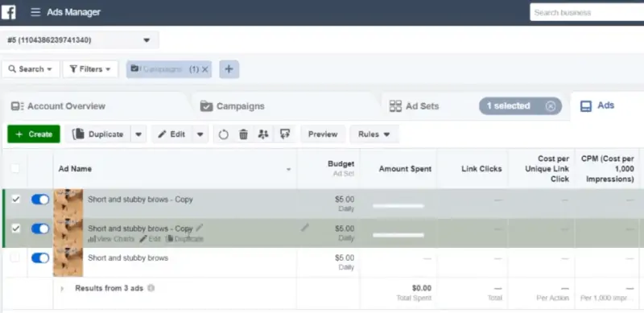Click the people icon in the toolbar
This screenshot has width=644, height=313.
click(263, 134)
